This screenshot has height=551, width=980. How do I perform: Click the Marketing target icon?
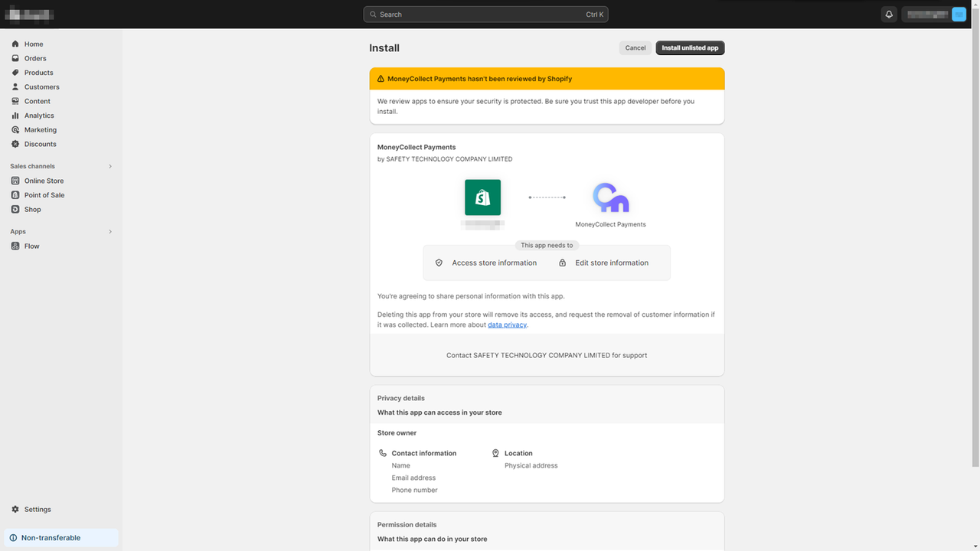[15, 130]
